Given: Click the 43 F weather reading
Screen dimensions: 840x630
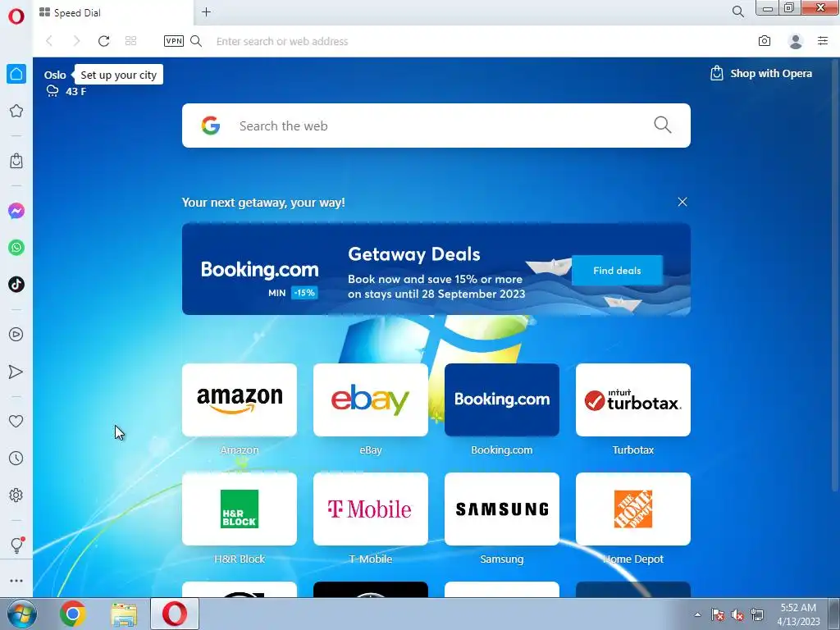Looking at the screenshot, I should (75, 92).
